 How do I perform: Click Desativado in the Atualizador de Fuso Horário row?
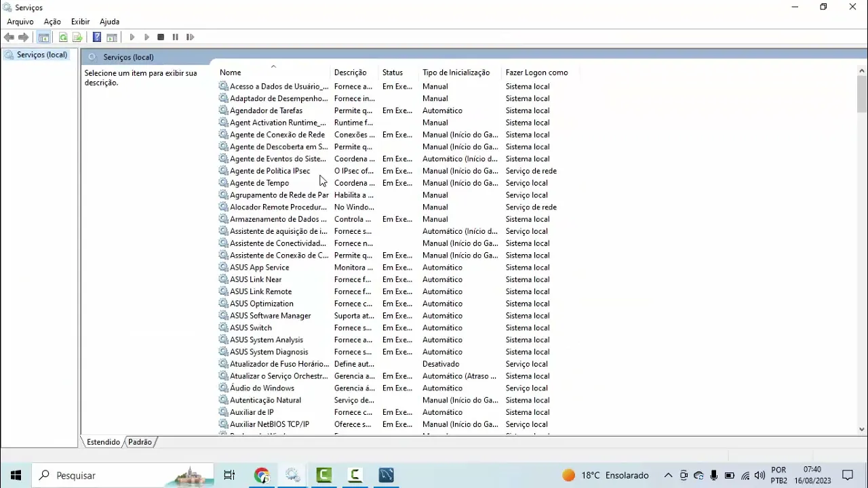point(441,364)
